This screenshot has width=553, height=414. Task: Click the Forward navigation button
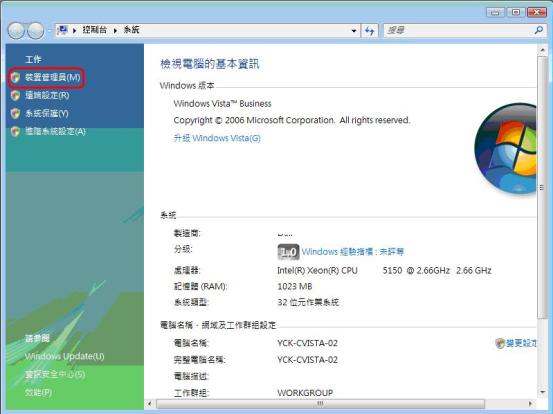[36, 31]
